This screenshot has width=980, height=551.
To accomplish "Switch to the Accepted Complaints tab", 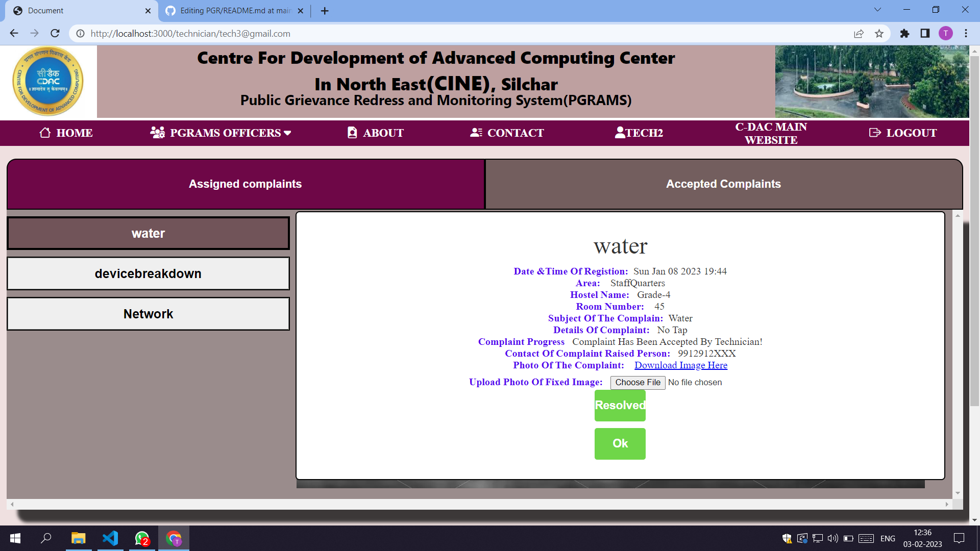I will [x=723, y=184].
